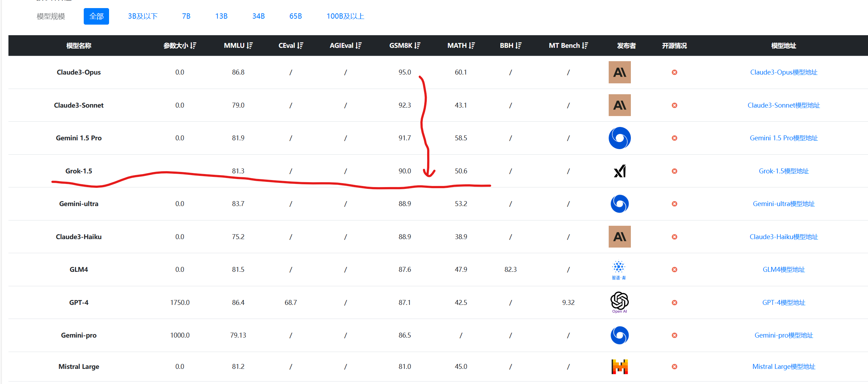Click red open-source status icon for Claude3-Opus
868x384 pixels.
tap(674, 72)
